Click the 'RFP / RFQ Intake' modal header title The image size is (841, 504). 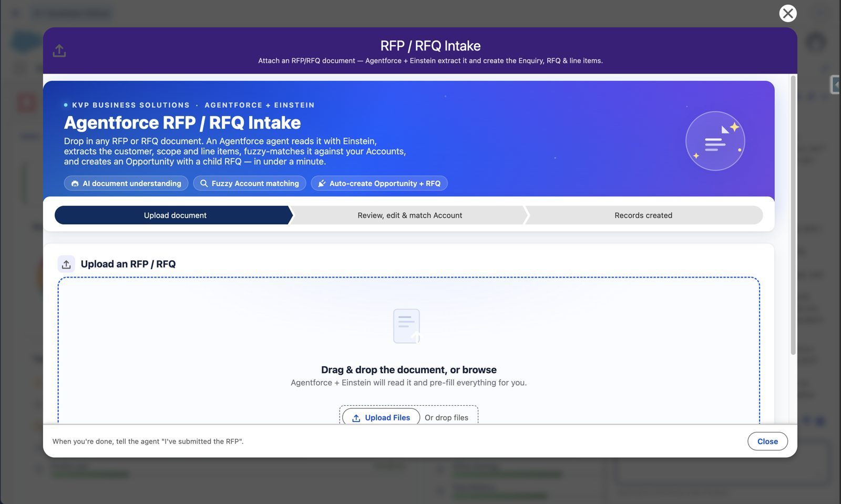[x=430, y=46]
